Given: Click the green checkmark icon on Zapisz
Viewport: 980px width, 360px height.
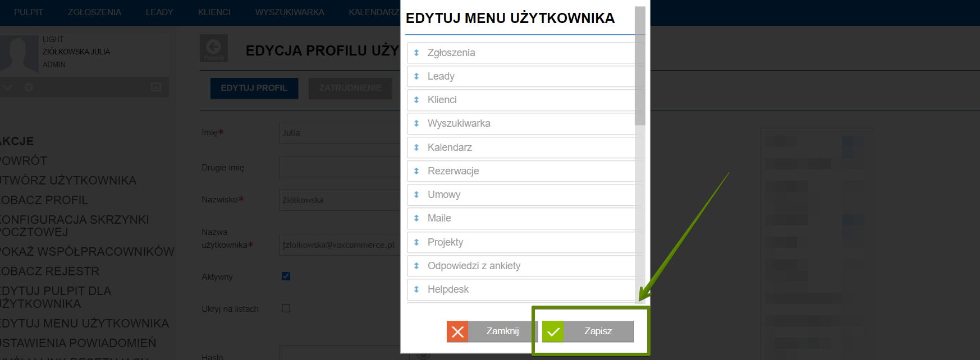Looking at the screenshot, I should pyautogui.click(x=553, y=331).
